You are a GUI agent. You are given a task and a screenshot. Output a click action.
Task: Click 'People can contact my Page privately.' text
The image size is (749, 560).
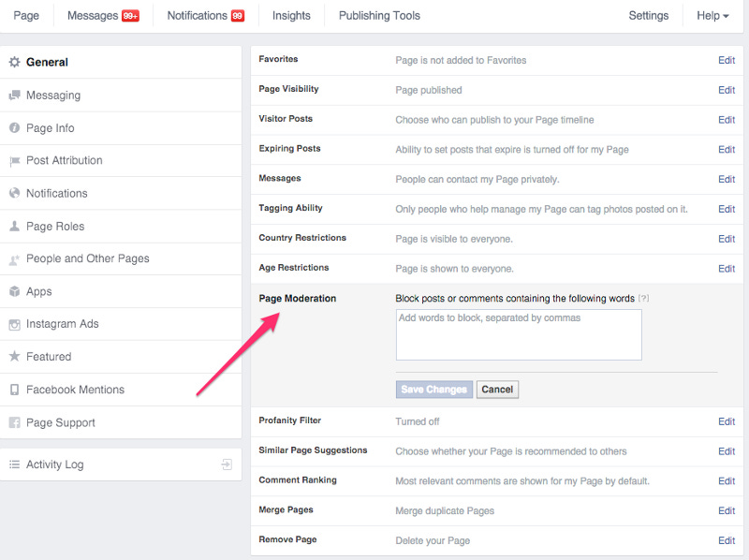[477, 179]
